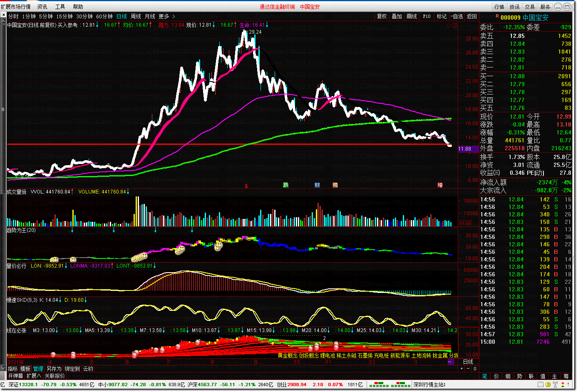Image resolution: width=578 pixels, height=392 pixels.
Task: Click the top-right 资讯 button
Action: click(x=515, y=7)
